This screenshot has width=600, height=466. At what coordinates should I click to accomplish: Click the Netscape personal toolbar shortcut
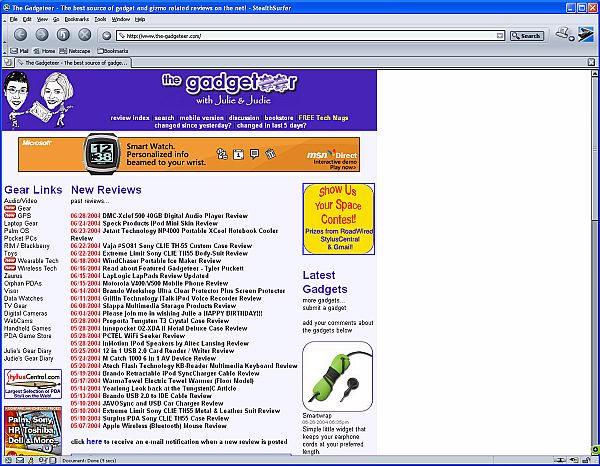click(x=75, y=50)
